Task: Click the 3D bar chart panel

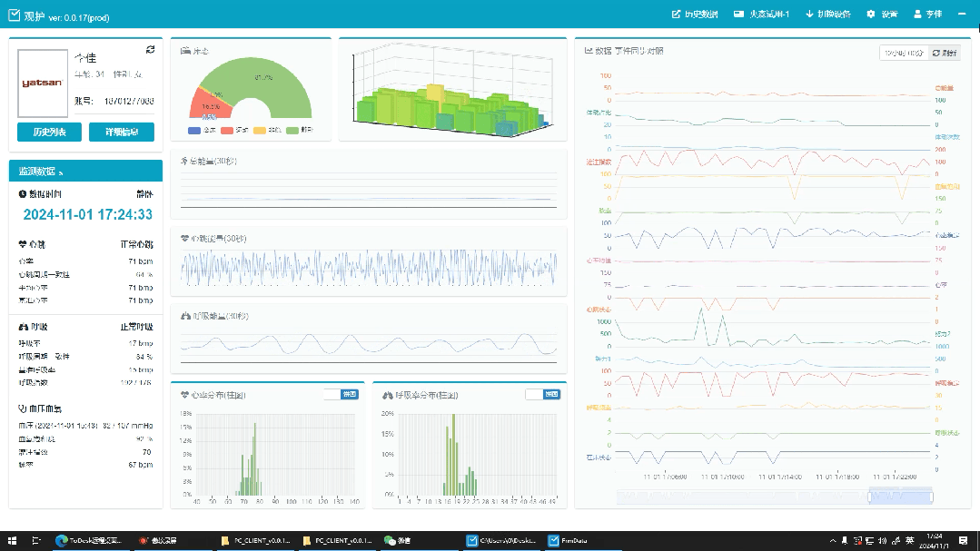Action: tap(452, 89)
